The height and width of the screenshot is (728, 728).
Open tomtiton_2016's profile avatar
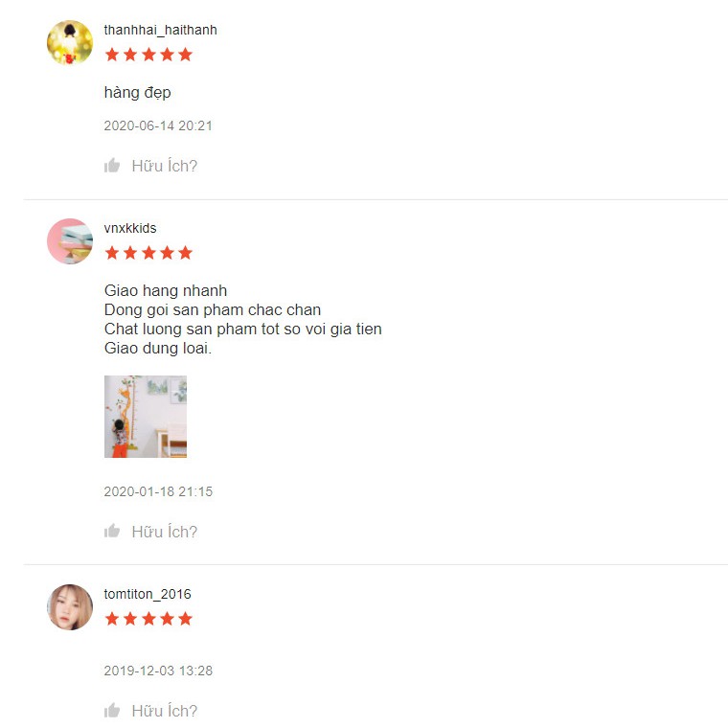pyautogui.click(x=70, y=606)
